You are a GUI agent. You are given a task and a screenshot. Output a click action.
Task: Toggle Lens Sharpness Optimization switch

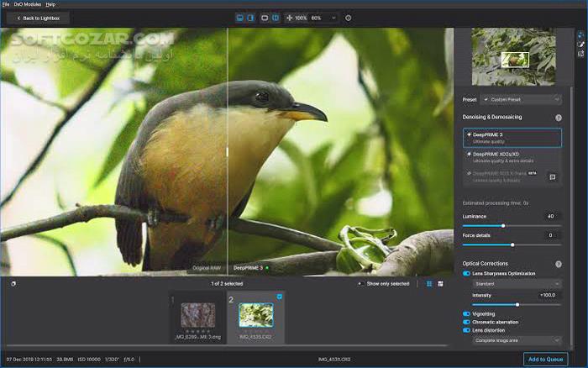click(x=466, y=273)
